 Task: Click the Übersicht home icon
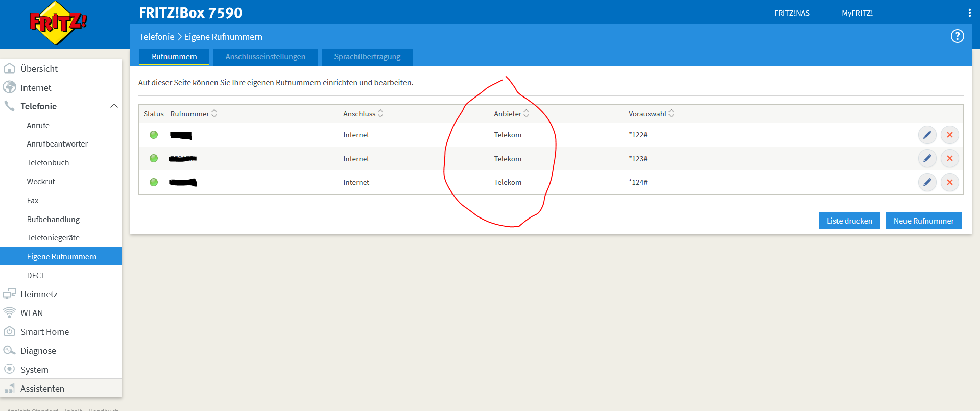(9, 68)
